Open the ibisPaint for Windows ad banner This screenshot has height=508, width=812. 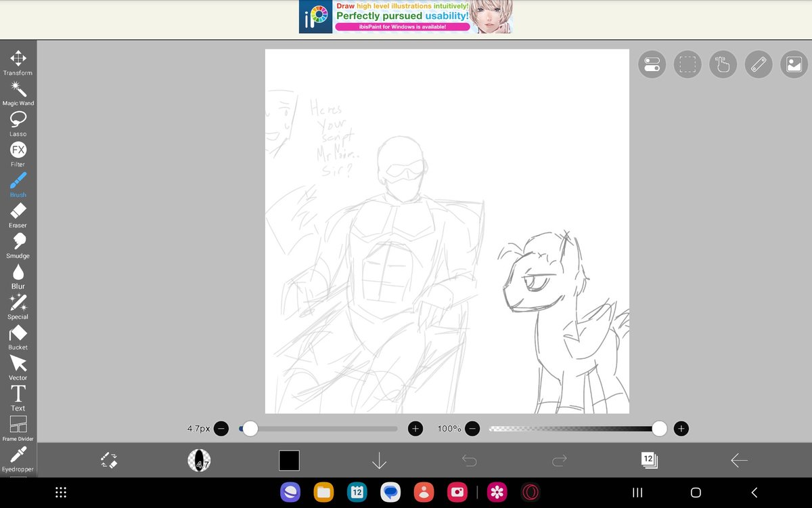pos(406,17)
